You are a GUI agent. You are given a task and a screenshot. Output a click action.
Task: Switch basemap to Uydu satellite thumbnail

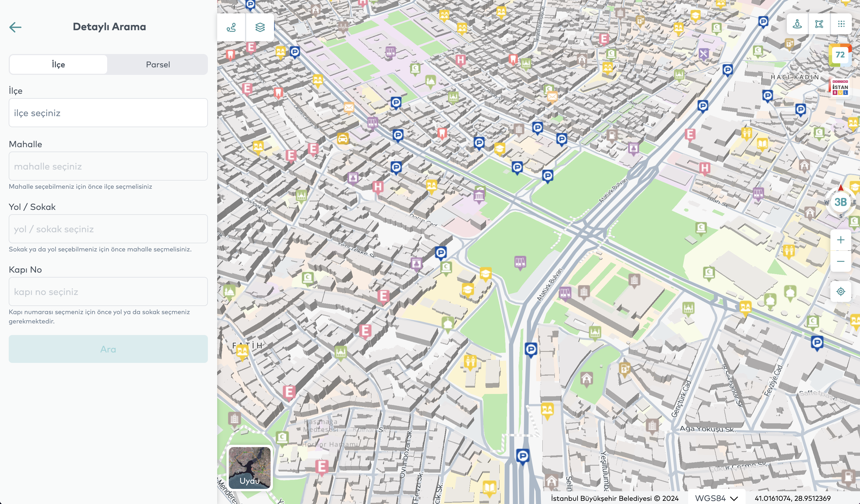[249, 467]
